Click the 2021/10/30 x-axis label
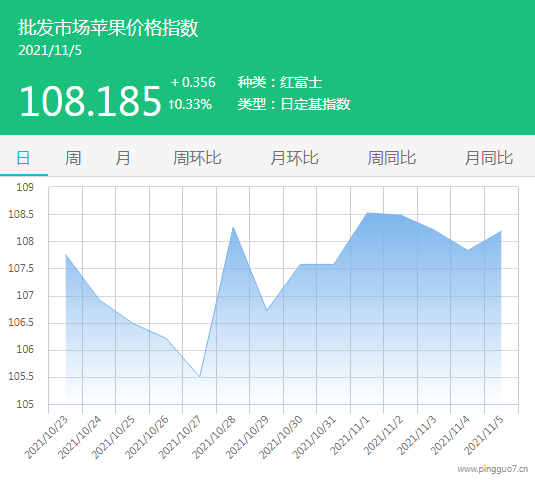Image resolution: width=535 pixels, height=480 pixels. click(281, 437)
